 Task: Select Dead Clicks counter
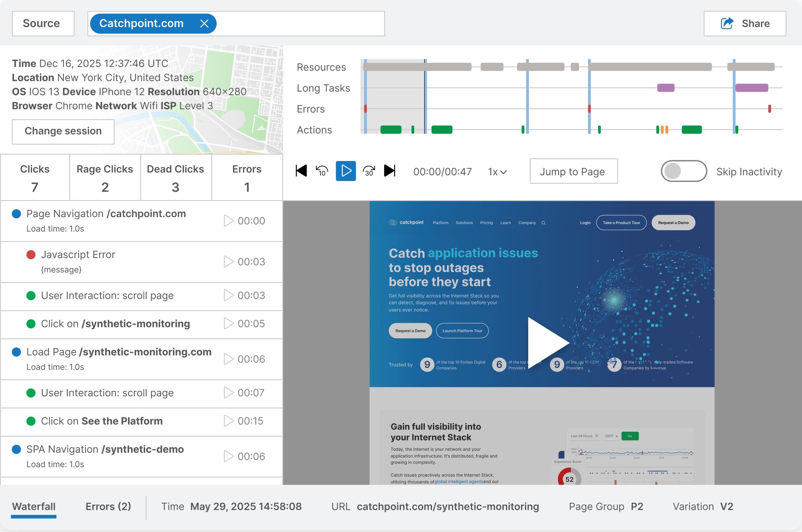tap(176, 177)
